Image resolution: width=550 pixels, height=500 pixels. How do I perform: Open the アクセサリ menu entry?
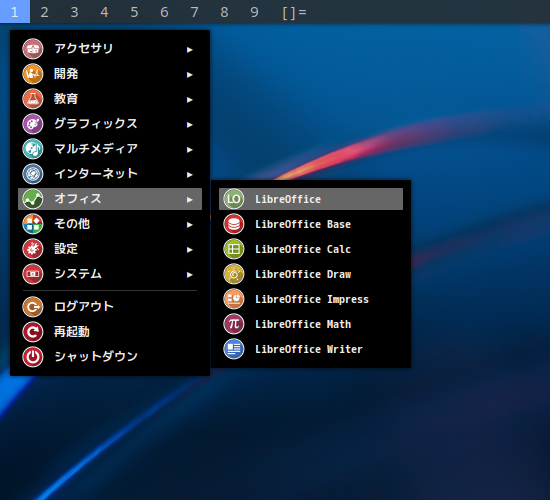pyautogui.click(x=110, y=49)
